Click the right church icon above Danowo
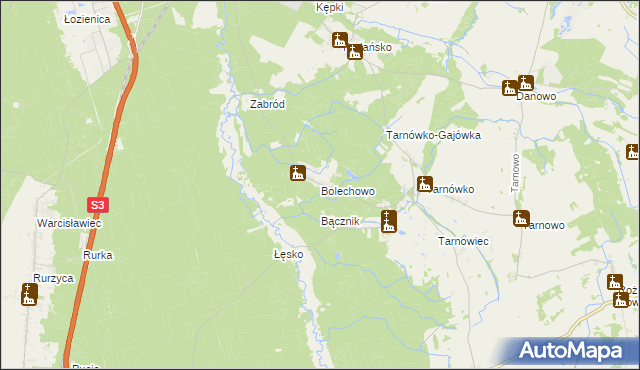Viewport: 640px width, 370px height. point(526,83)
